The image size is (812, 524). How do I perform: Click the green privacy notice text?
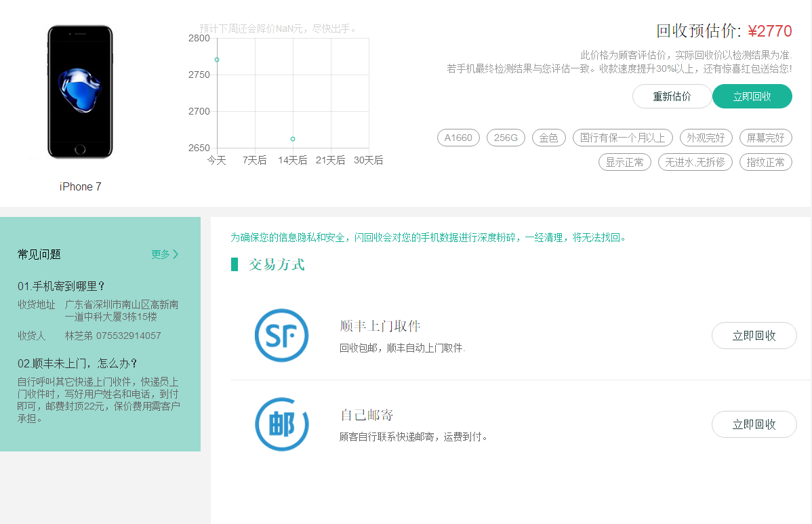coord(428,238)
